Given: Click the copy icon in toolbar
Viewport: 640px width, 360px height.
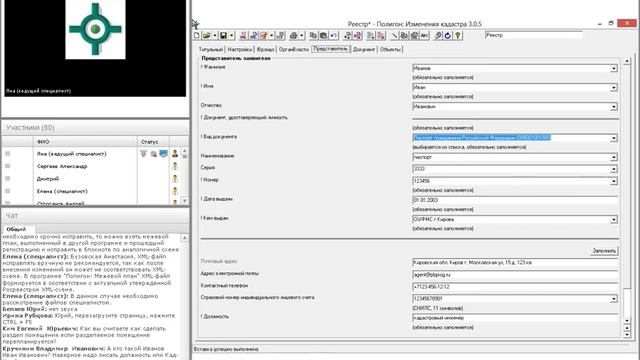Looking at the screenshot, I should [313, 36].
